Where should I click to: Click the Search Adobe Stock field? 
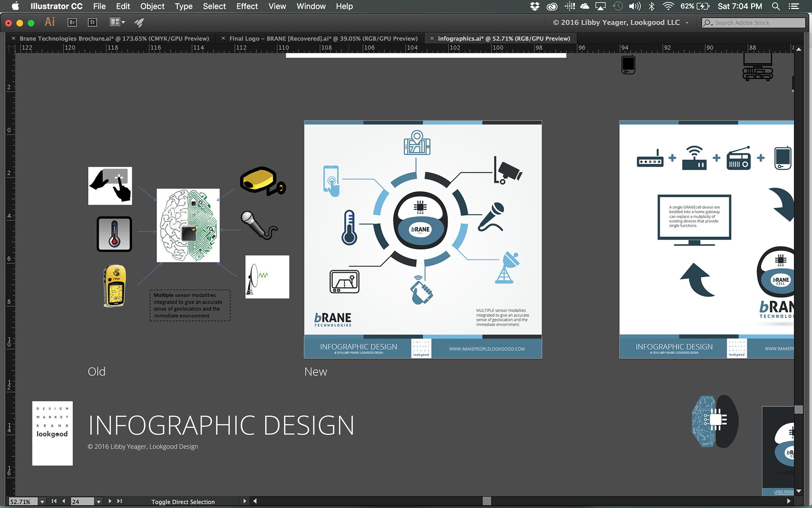[753, 23]
